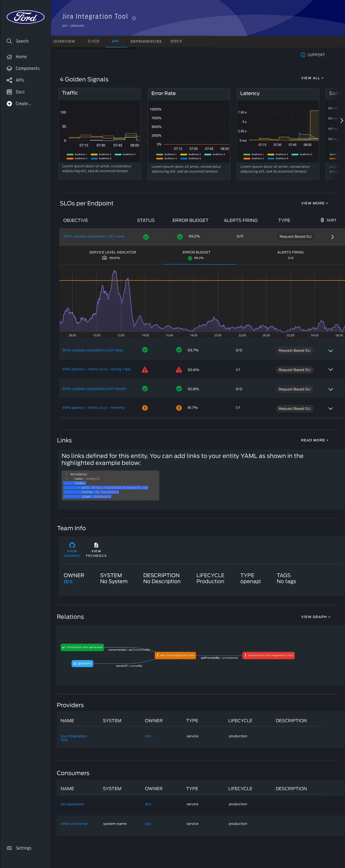The image size is (345, 868).
Task: Click VIEW GRAPH in Relations
Action: coord(316,617)
